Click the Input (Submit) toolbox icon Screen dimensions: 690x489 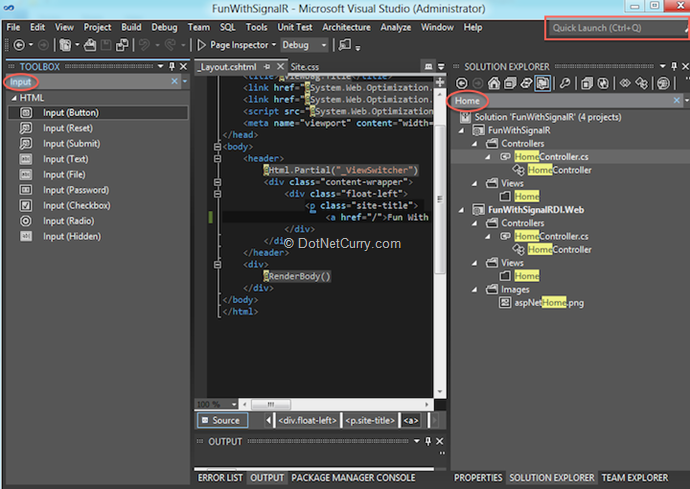click(x=26, y=143)
